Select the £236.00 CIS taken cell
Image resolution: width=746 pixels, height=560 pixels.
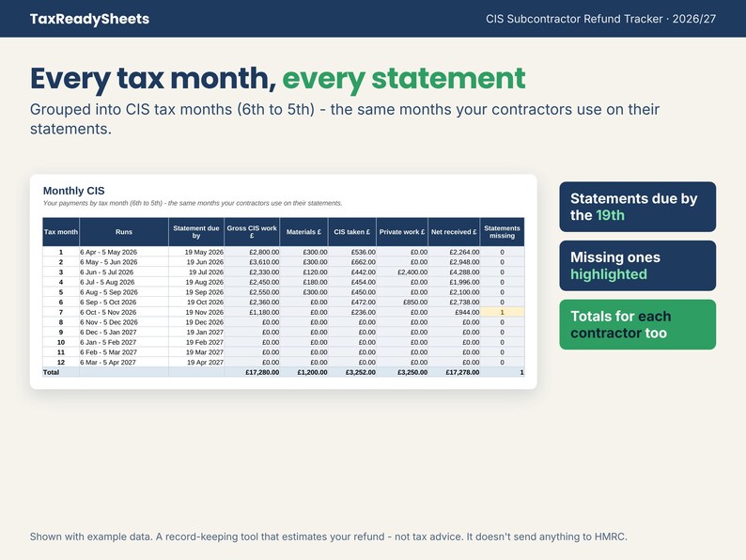351,312
